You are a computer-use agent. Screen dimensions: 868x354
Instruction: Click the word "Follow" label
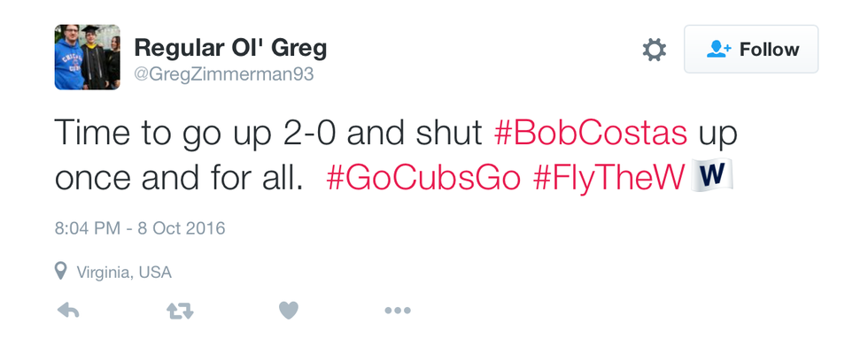769,50
